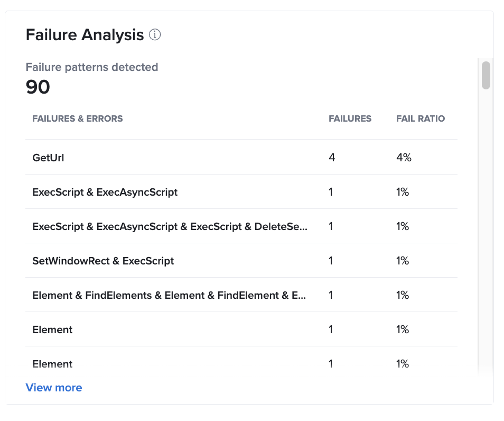The width and height of the screenshot is (504, 421).
Task: Click the Failure Analysis heading
Action: pyautogui.click(x=85, y=35)
